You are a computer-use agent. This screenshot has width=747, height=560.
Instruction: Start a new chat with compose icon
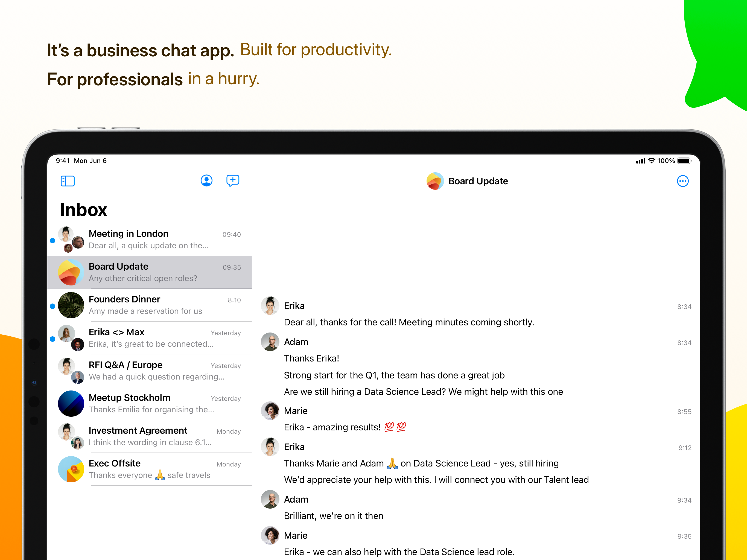(233, 181)
